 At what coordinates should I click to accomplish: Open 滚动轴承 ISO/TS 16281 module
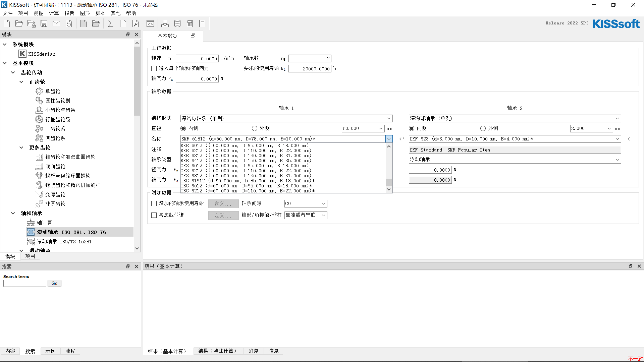64,242
